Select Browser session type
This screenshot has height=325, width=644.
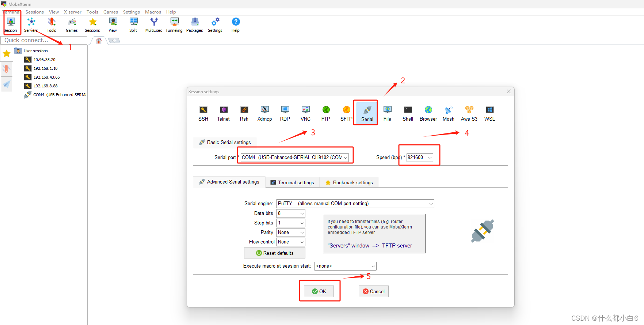coord(428,113)
